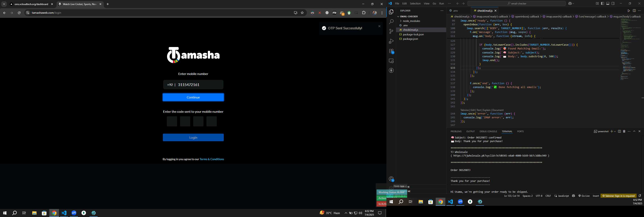Kill terminal with trash can icon
Image resolution: width=644 pixels, height=217 pixels.
click(624, 131)
